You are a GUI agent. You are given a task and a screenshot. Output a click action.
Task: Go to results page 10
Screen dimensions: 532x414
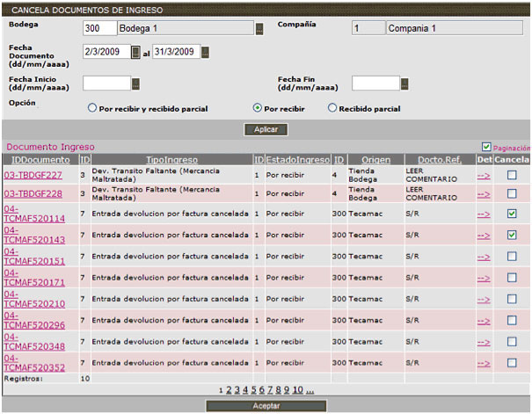coord(297,390)
